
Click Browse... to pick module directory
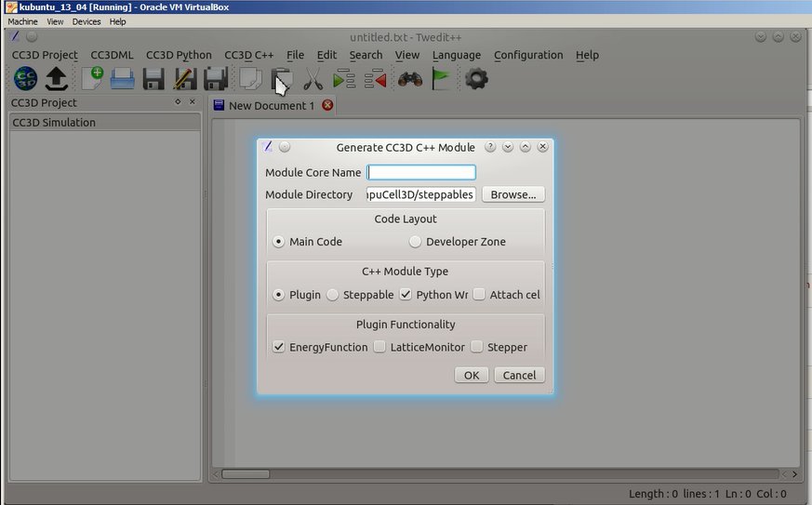tap(512, 194)
